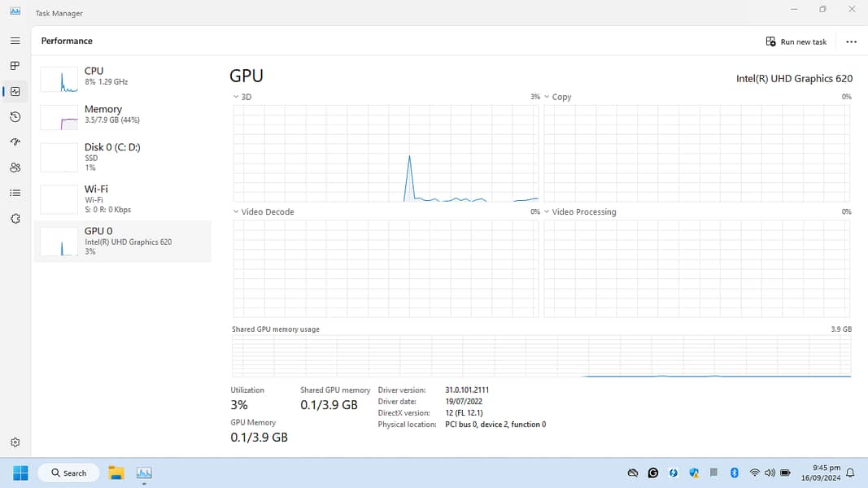Screen dimensions: 868x488
Task: Open the three-dot more options menu
Action: (x=851, y=41)
